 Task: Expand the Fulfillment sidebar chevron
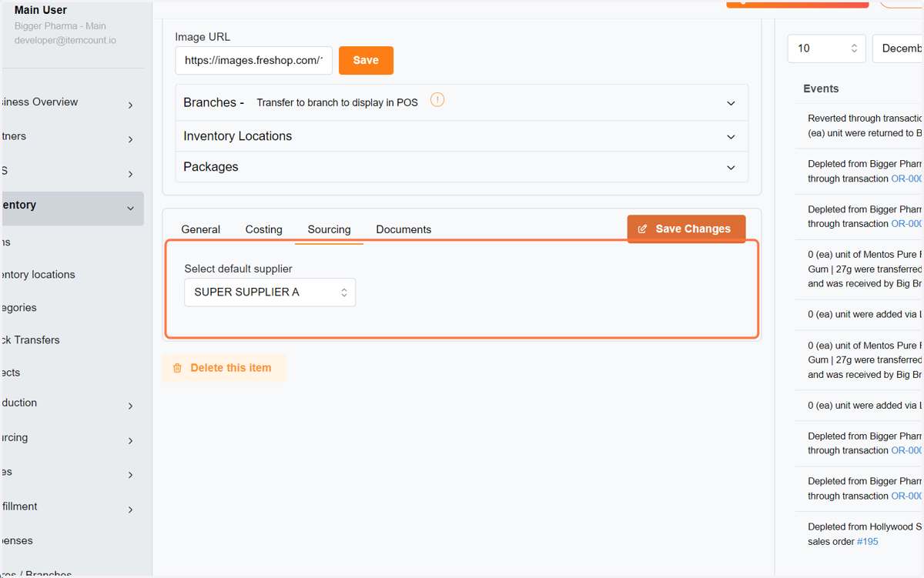130,510
